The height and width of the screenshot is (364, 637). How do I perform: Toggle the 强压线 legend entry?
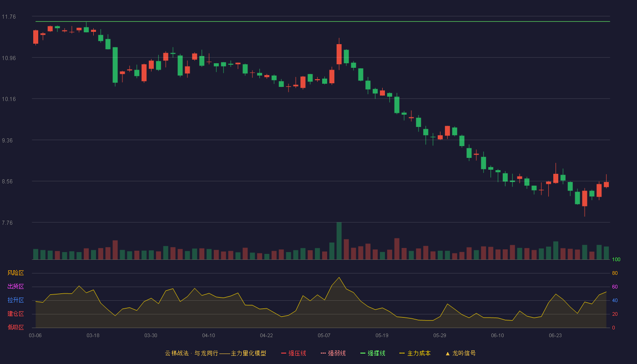coord(293,353)
